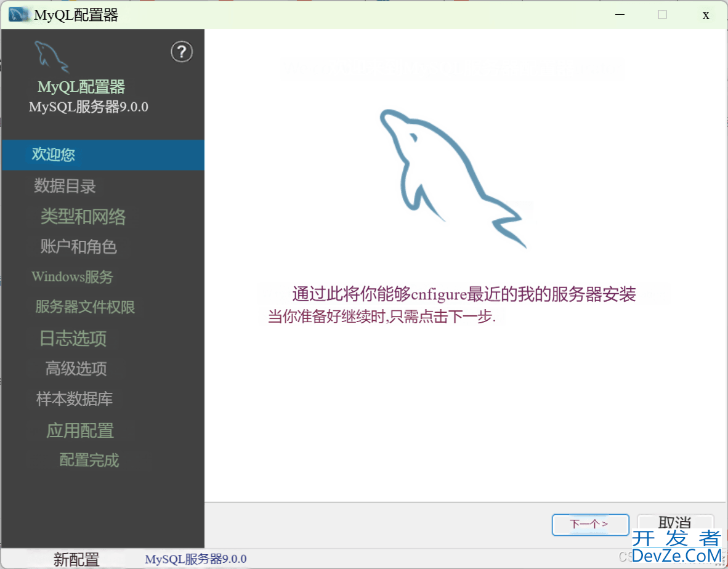Click the large dolphin image

coord(453,179)
